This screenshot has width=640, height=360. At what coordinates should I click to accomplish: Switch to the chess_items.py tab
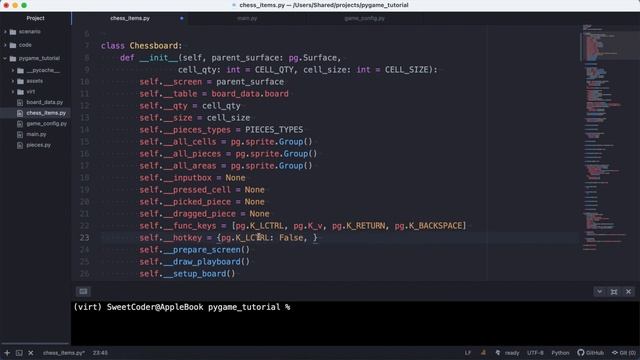click(130, 18)
